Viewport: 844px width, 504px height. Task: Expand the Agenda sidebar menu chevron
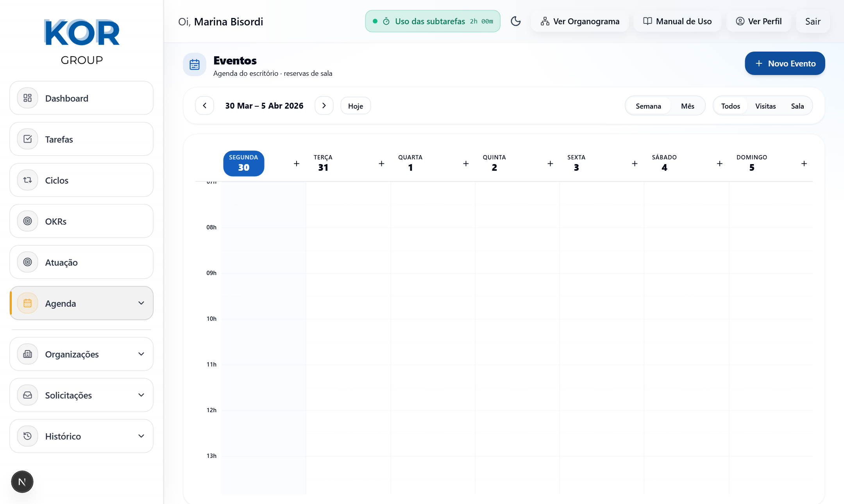tap(141, 303)
